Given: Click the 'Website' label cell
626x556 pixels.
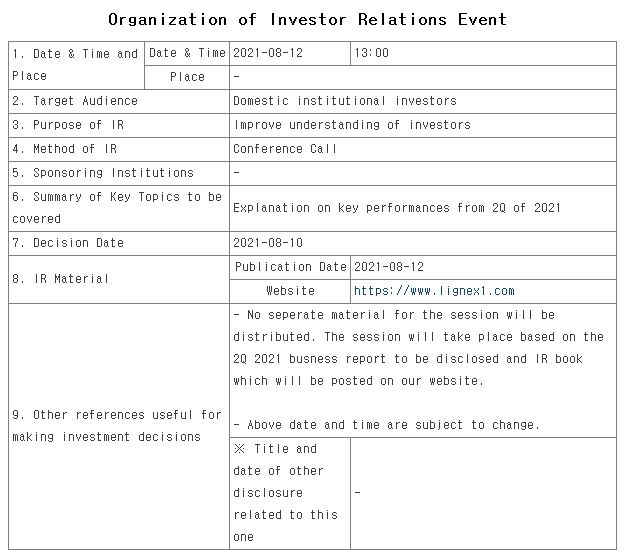Looking at the screenshot, I should pos(290,291).
